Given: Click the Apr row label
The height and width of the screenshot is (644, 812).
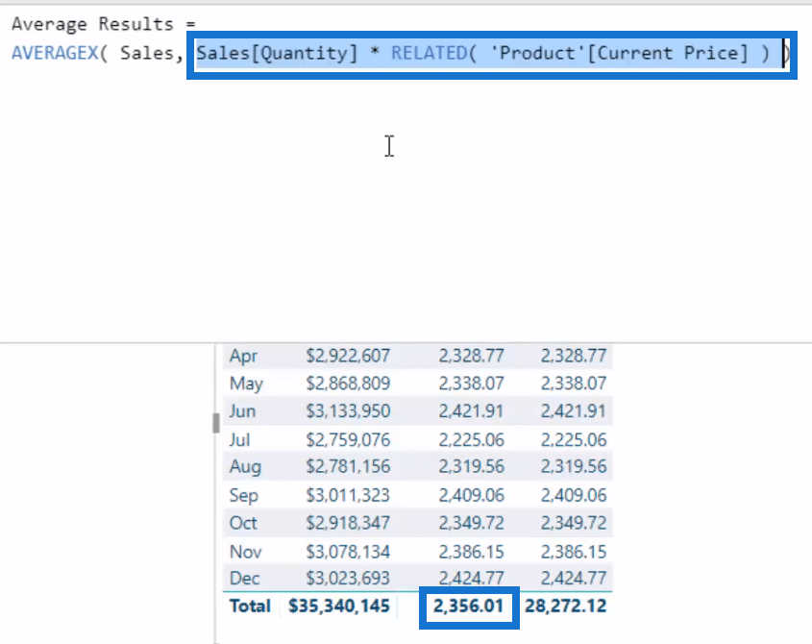Looking at the screenshot, I should pyautogui.click(x=243, y=356).
